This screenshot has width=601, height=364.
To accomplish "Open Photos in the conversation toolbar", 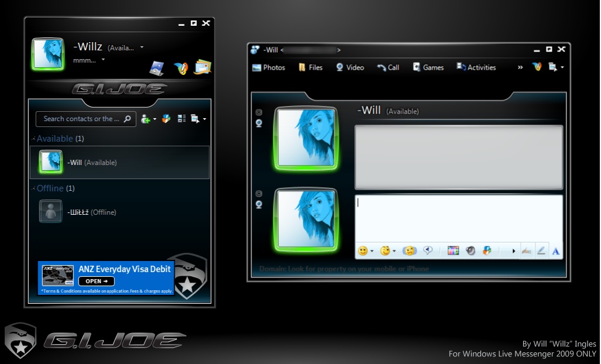I will pos(269,67).
